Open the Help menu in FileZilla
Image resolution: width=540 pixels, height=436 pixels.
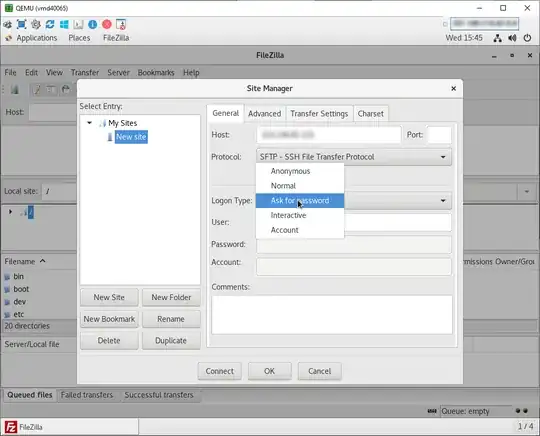click(x=191, y=73)
